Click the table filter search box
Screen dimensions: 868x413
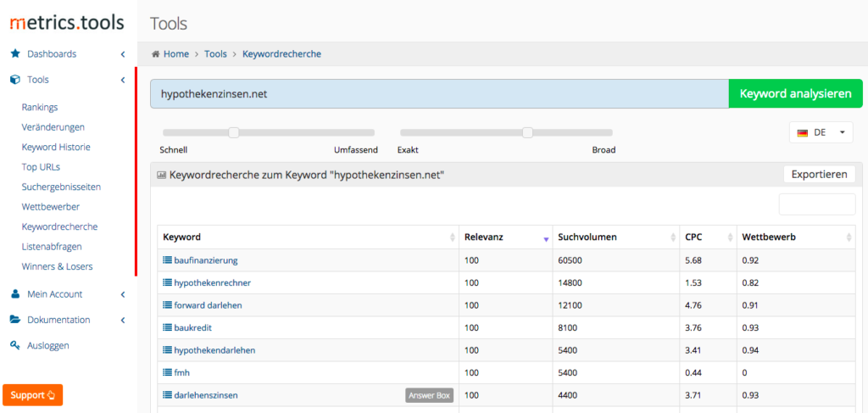(x=817, y=204)
